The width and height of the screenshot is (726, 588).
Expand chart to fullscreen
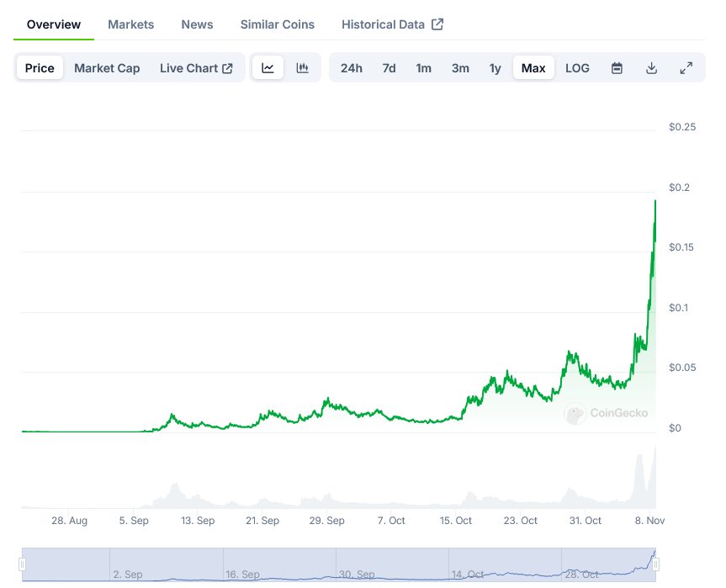point(686,68)
